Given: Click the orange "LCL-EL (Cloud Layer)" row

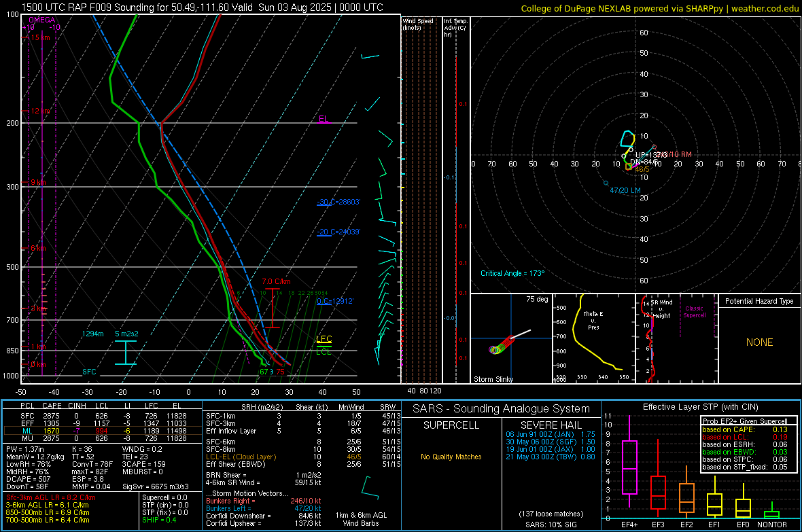Looking at the screenshot, I should coord(303,457).
